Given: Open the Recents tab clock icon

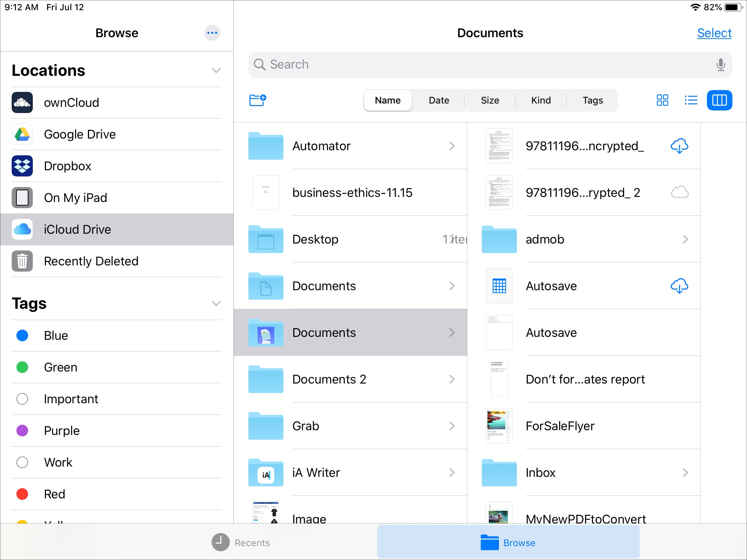Looking at the screenshot, I should click(220, 542).
